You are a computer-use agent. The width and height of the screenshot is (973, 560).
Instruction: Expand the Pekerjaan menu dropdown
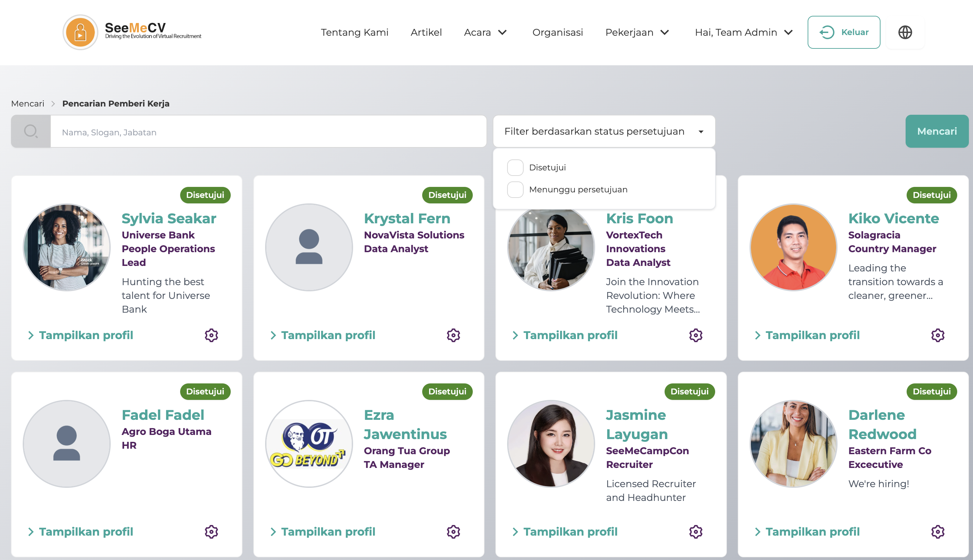coord(637,32)
